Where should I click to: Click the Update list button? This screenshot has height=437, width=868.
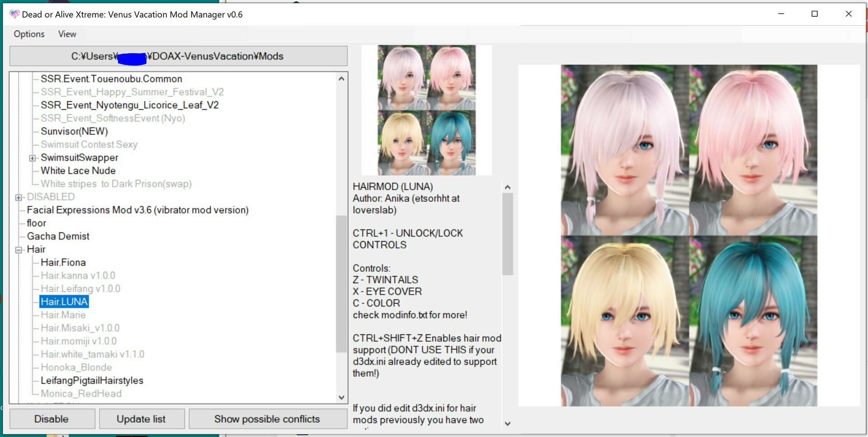(x=142, y=419)
